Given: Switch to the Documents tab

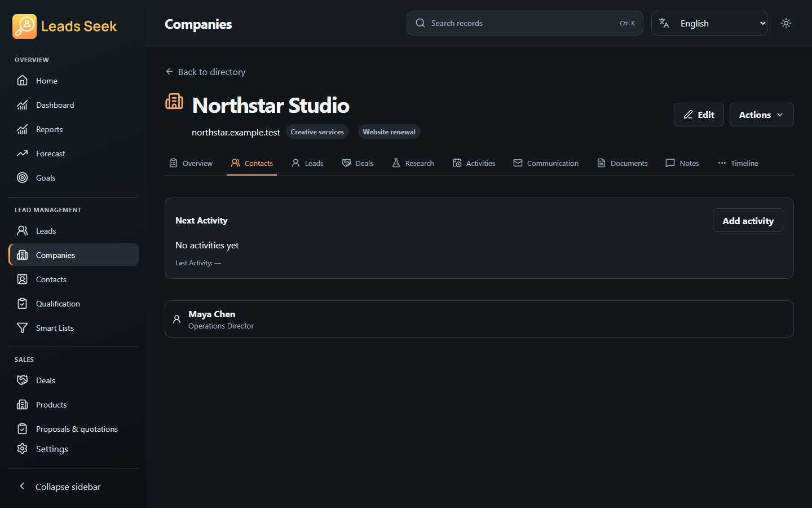Looking at the screenshot, I should click(622, 163).
